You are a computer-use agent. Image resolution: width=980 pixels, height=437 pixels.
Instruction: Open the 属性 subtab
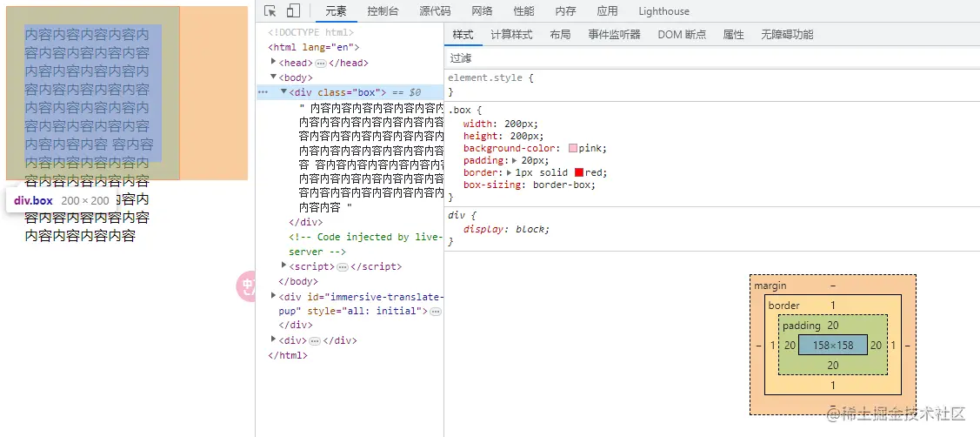(x=734, y=35)
